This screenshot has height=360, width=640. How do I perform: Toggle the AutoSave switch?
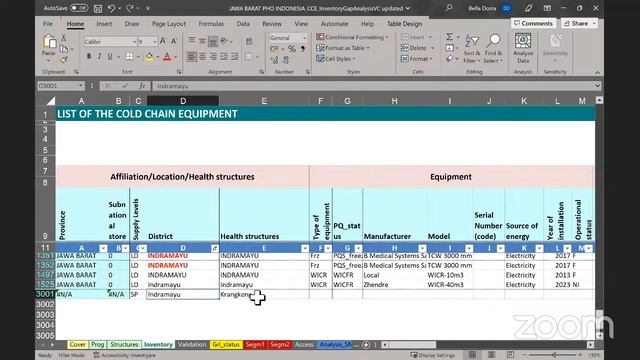click(78, 8)
